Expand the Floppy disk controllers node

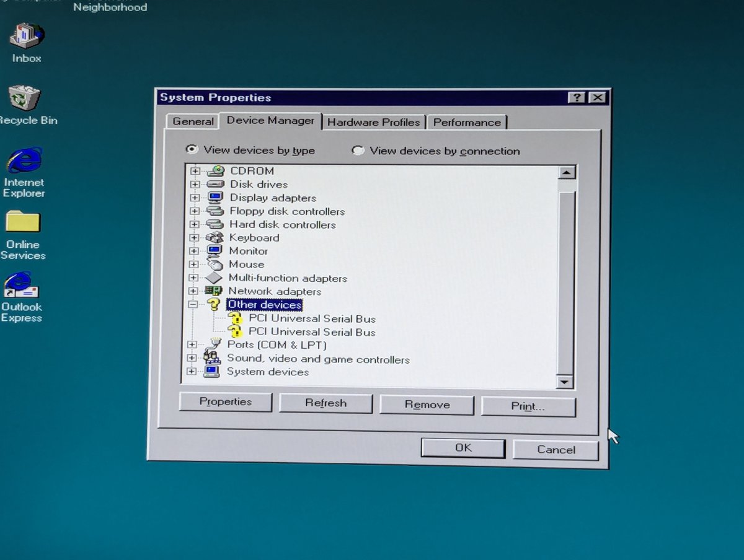[x=195, y=211]
